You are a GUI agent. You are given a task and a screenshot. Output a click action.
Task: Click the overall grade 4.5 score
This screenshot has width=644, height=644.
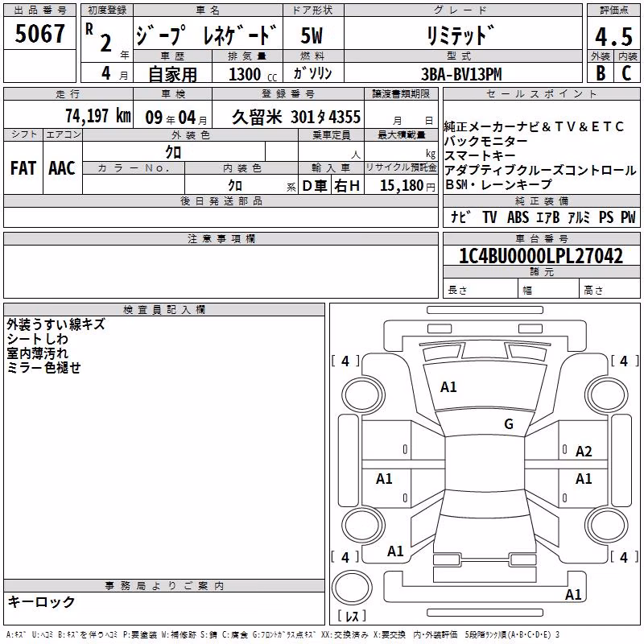tap(613, 36)
